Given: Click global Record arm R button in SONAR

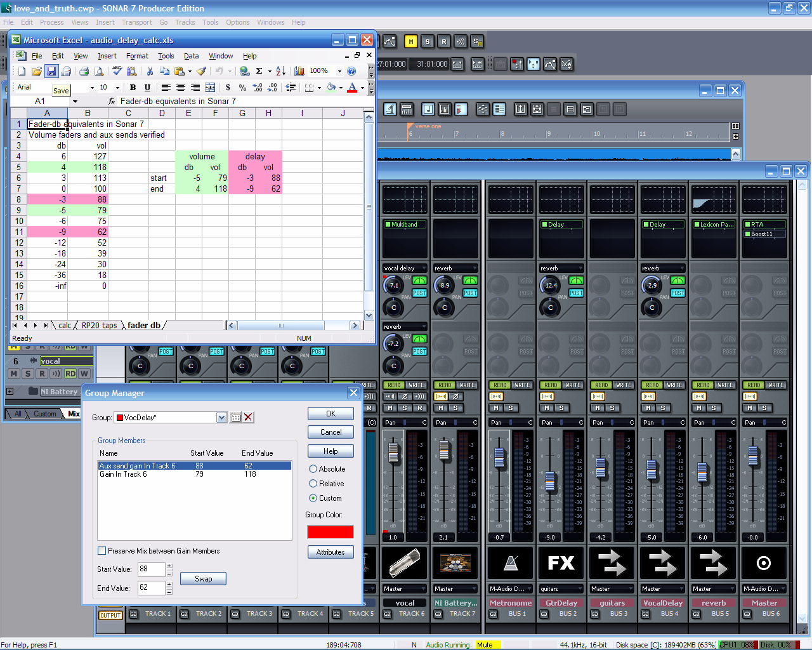Looking at the screenshot, I should [444, 42].
